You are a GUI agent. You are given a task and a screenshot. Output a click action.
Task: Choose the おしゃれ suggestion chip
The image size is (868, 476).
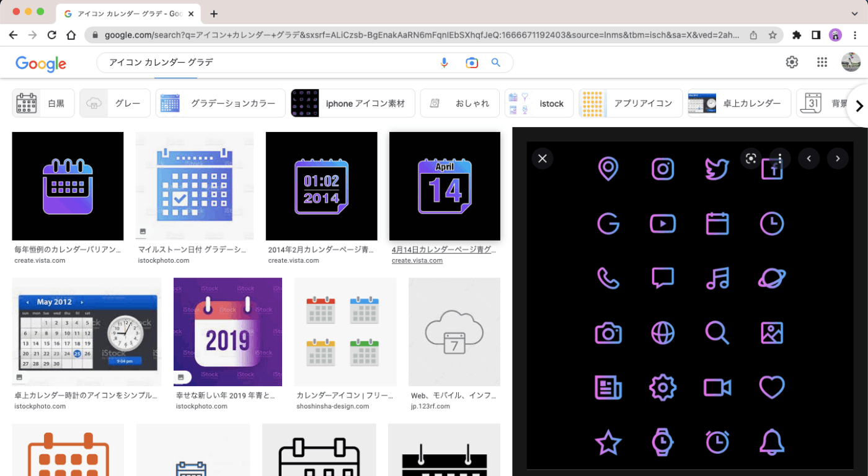[459, 103]
